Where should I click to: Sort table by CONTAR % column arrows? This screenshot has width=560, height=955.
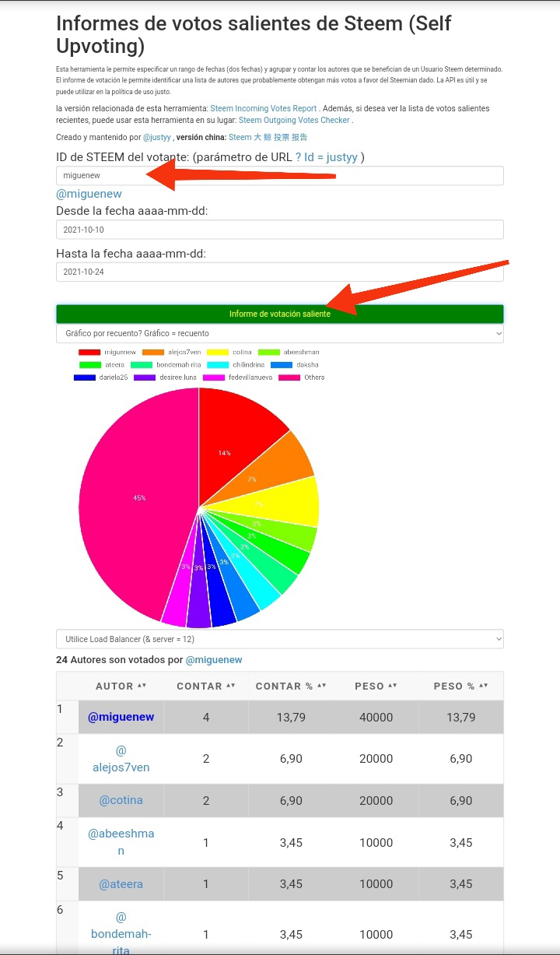321,686
